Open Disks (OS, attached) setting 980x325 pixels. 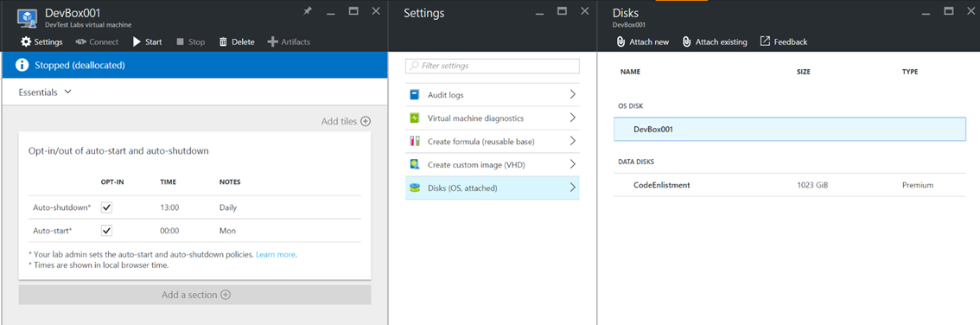click(493, 188)
